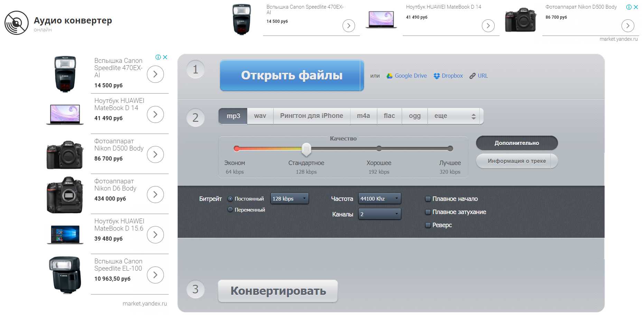Click the Audio Converter vinyl logo icon
The width and height of the screenshot is (644, 319).
click(x=16, y=23)
